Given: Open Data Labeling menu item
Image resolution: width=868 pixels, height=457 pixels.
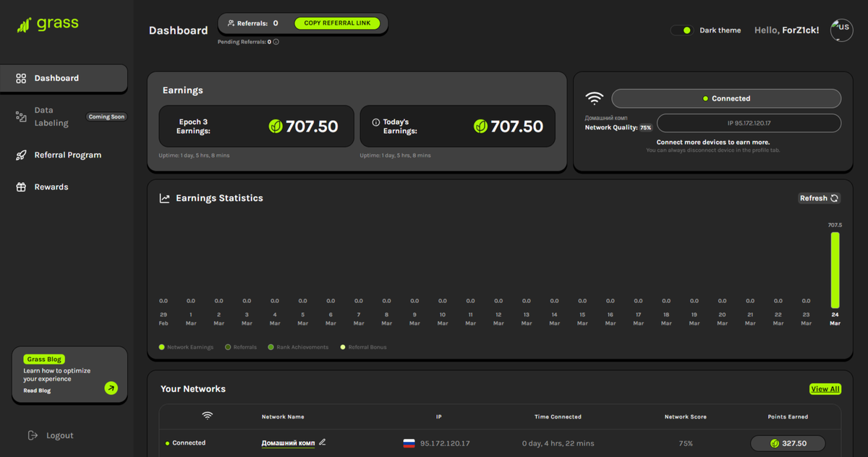Looking at the screenshot, I should (51, 116).
